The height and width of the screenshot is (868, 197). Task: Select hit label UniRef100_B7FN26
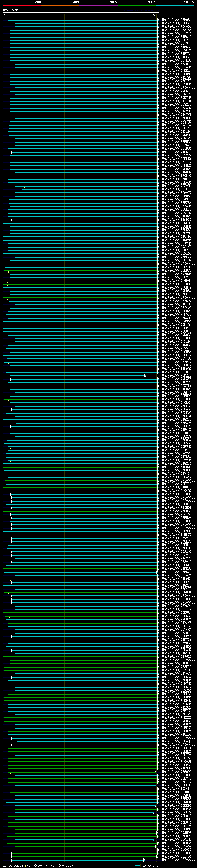coord(177,165)
